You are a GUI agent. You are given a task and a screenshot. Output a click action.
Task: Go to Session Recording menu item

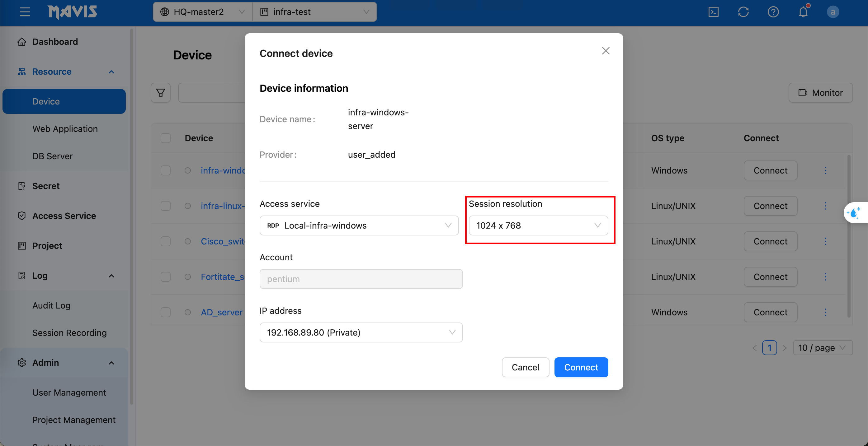pyautogui.click(x=69, y=332)
